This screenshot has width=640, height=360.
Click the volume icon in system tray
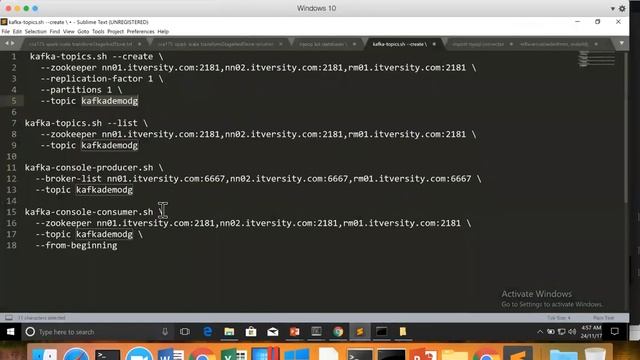[572, 332]
